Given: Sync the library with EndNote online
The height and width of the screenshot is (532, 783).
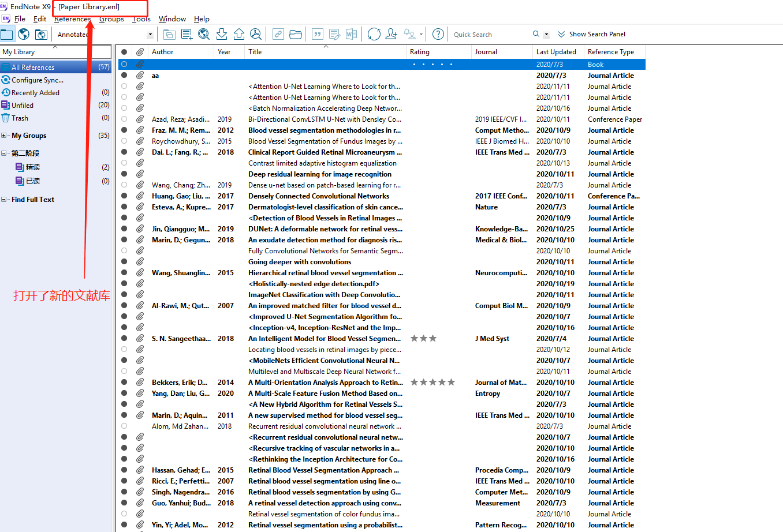Looking at the screenshot, I should pos(374,34).
